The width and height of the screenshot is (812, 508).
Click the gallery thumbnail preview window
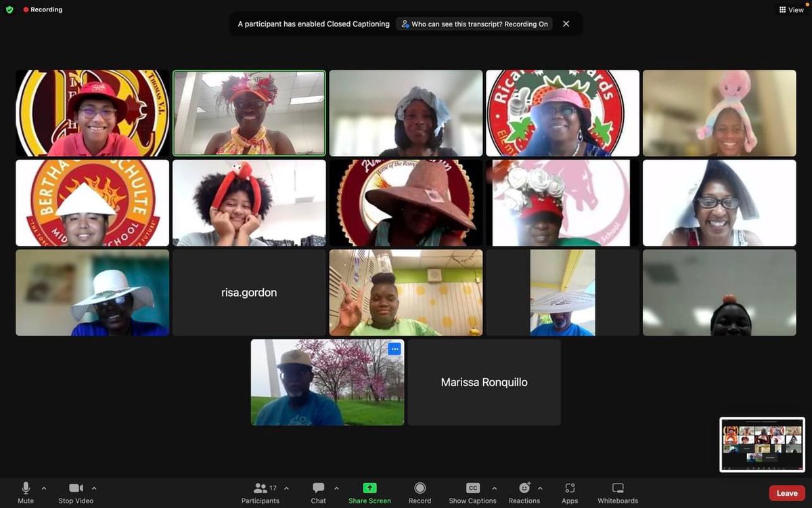(763, 444)
